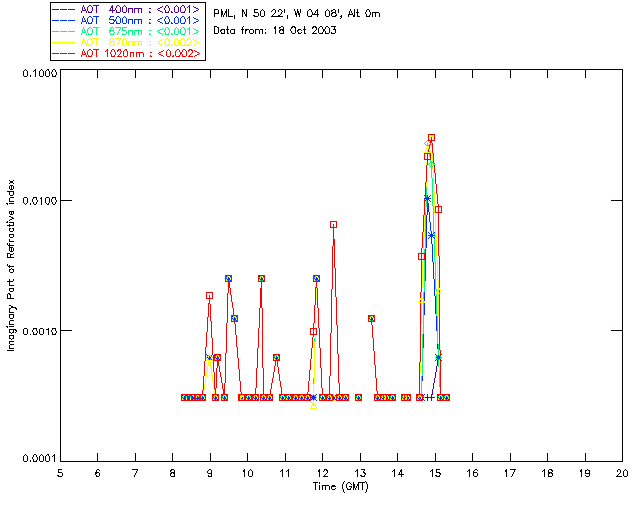This screenshot has width=640, height=512.
Task: Click the AOT 500nm legend entry
Action: tap(127, 20)
